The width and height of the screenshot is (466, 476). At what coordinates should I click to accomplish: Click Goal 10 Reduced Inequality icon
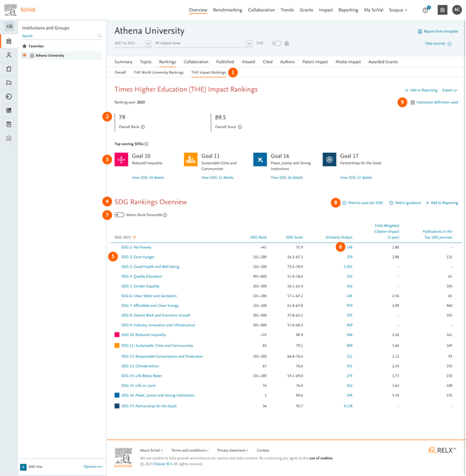[x=121, y=160]
